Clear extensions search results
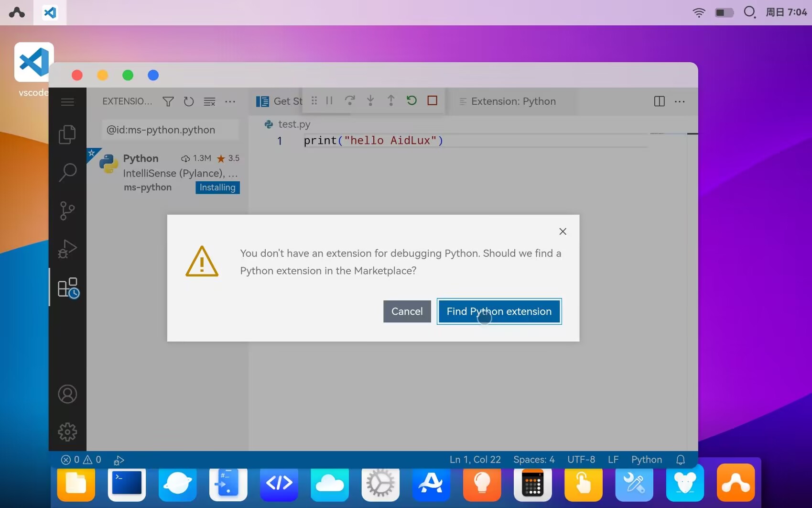Image resolution: width=812 pixels, height=508 pixels. point(209,101)
